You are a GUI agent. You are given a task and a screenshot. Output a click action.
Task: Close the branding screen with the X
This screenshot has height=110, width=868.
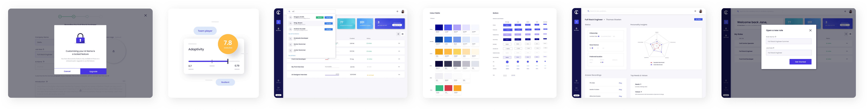146,15
